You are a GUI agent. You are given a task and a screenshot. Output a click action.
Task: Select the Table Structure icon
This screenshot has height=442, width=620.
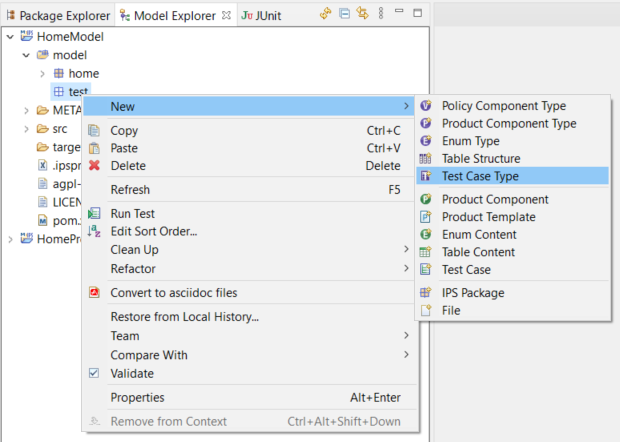tap(426, 159)
